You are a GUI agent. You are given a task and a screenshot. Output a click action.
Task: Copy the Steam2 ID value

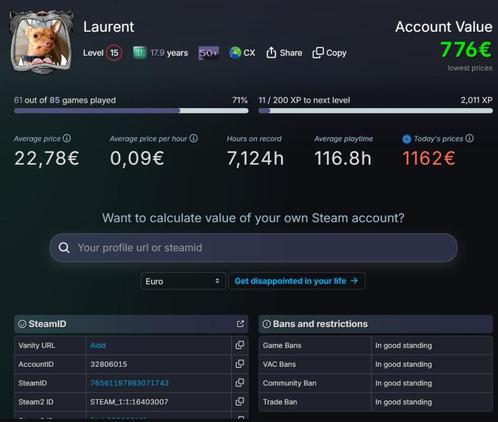click(x=240, y=401)
